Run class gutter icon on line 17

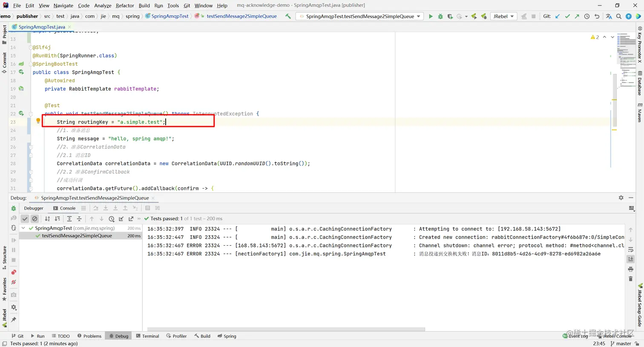tap(21, 72)
